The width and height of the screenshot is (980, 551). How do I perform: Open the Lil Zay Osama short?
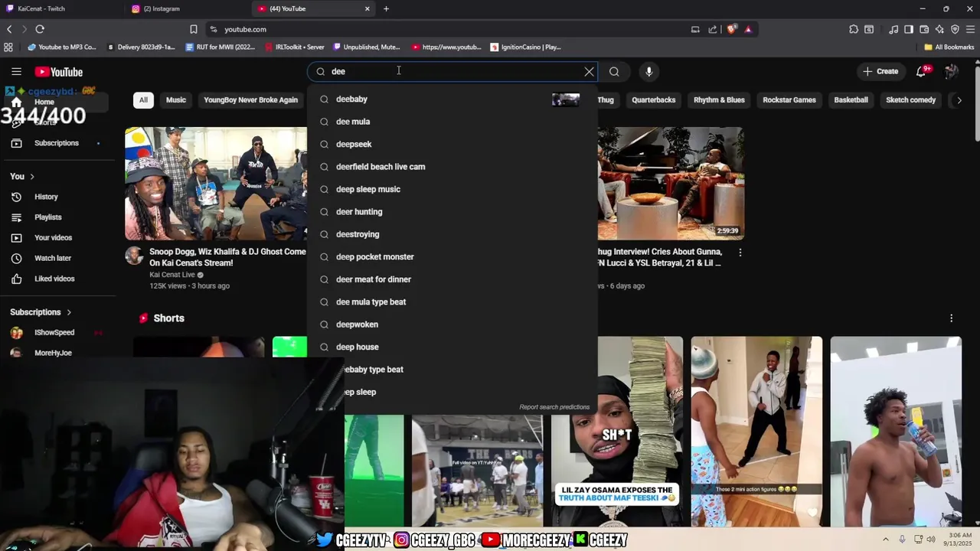(x=617, y=432)
